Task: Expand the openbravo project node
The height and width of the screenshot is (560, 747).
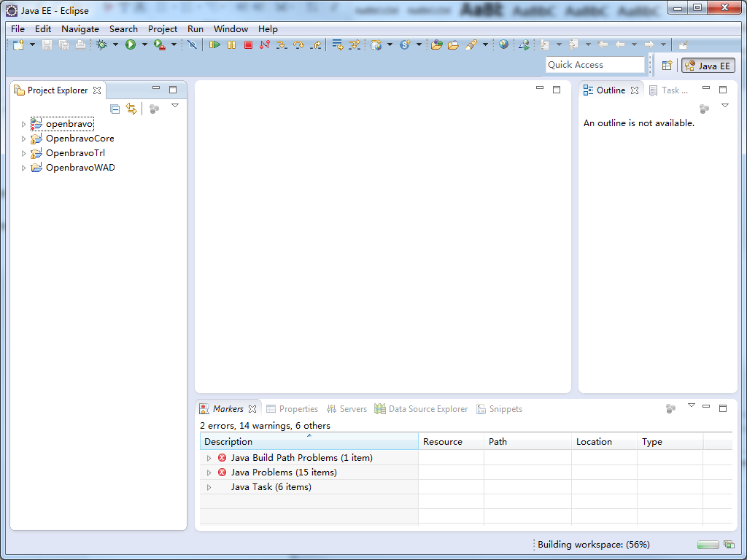Action: [x=23, y=124]
